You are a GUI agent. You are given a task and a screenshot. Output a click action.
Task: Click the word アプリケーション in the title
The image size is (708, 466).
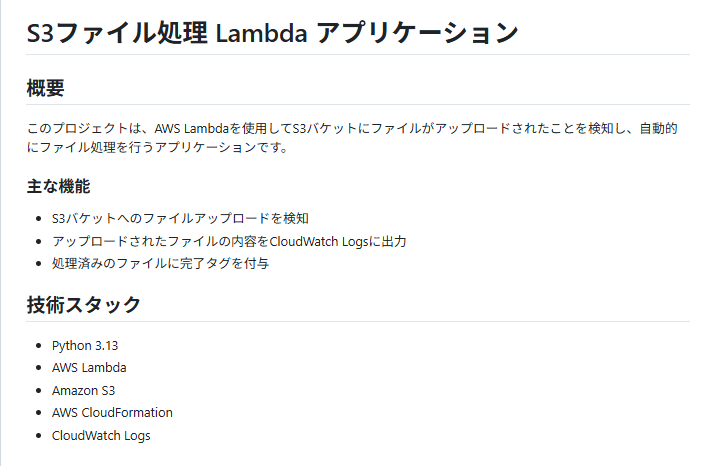pyautogui.click(x=417, y=33)
